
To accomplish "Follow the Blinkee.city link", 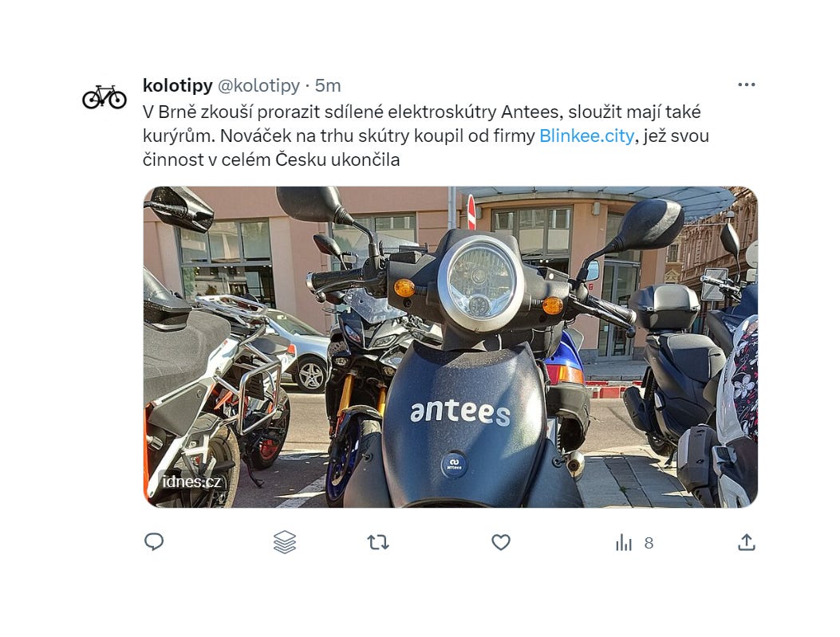I will tap(586, 136).
